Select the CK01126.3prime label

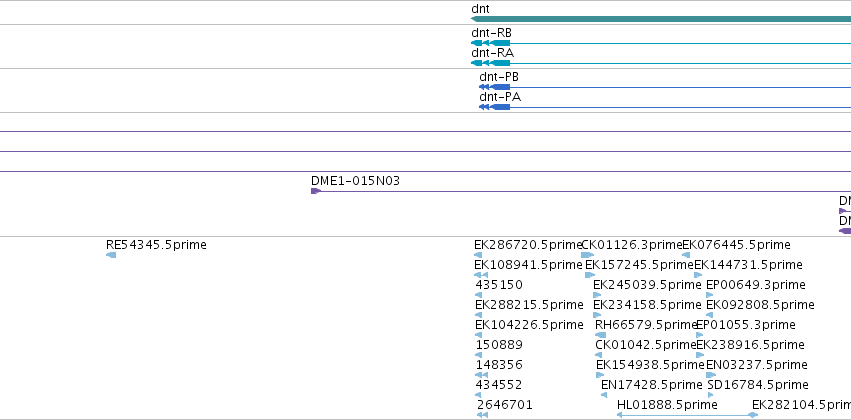tap(632, 245)
